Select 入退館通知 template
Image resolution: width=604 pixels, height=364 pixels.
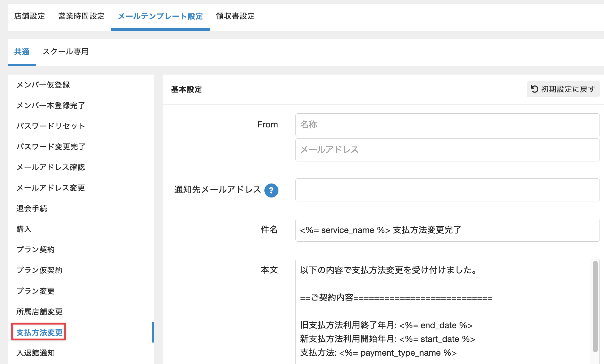(36, 353)
